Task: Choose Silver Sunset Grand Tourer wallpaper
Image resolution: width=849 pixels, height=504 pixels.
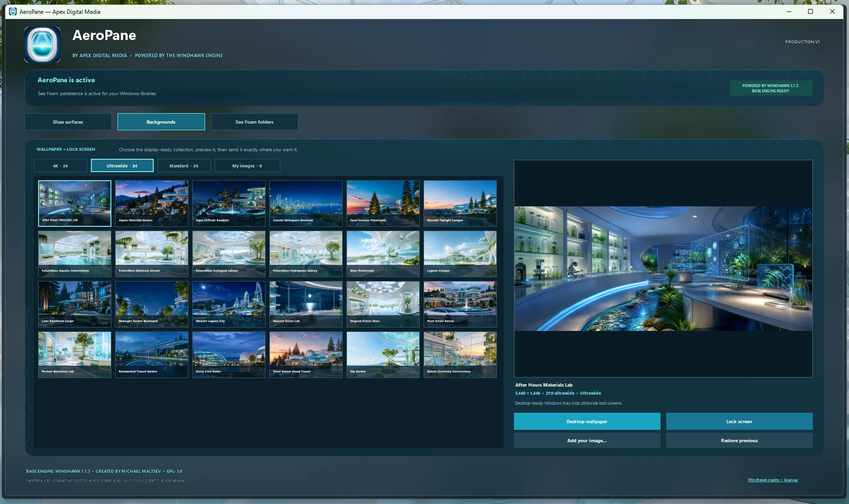Action: point(306,355)
